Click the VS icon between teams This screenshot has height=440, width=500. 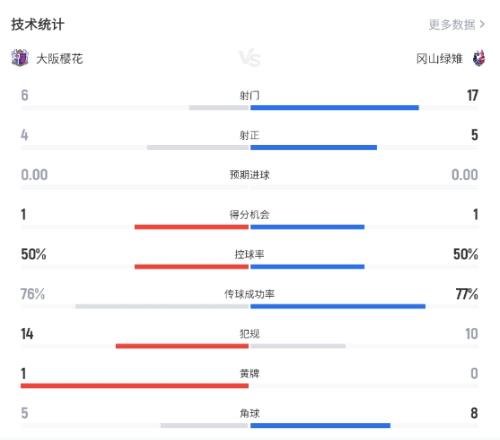click(x=250, y=59)
